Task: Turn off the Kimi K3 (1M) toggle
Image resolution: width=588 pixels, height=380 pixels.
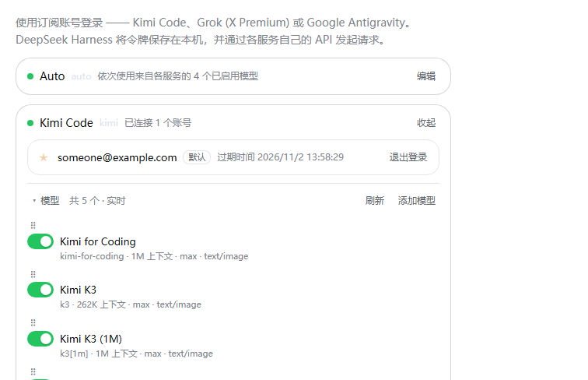Action: tap(40, 339)
